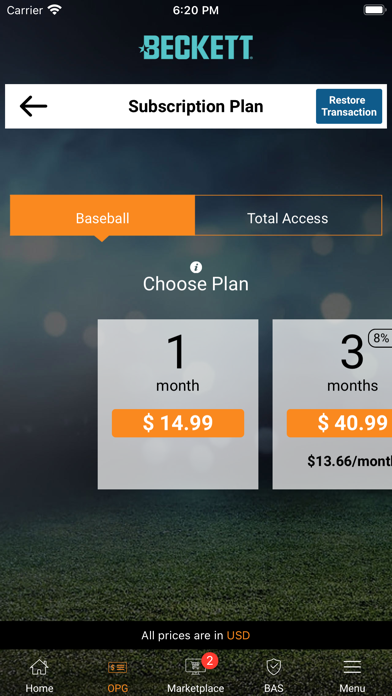Switch to the Total Access tab

tap(288, 218)
